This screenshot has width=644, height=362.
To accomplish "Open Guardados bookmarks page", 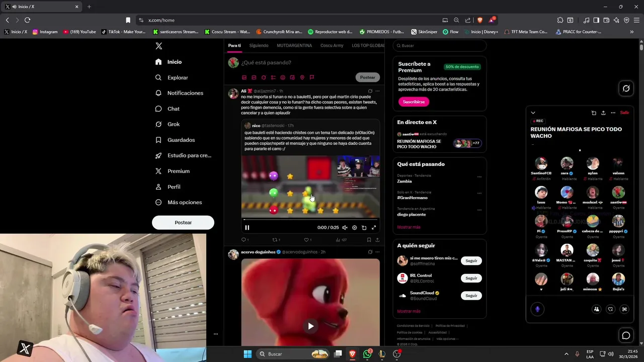I will coord(175,140).
